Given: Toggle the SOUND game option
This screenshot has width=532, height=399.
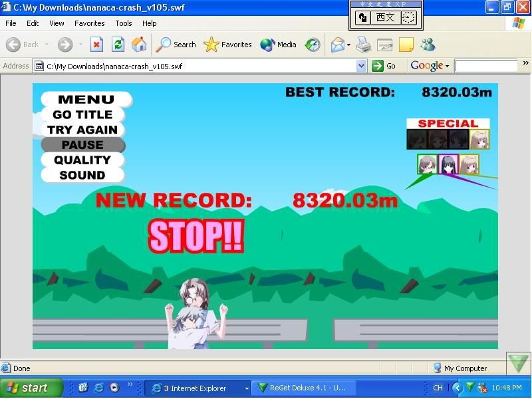Looking at the screenshot, I should point(82,175).
